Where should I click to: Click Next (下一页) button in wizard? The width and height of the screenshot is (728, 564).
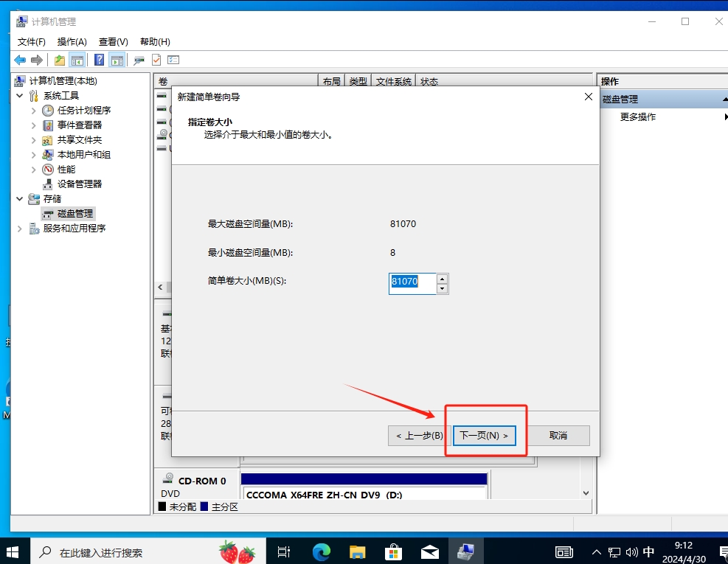coord(485,436)
